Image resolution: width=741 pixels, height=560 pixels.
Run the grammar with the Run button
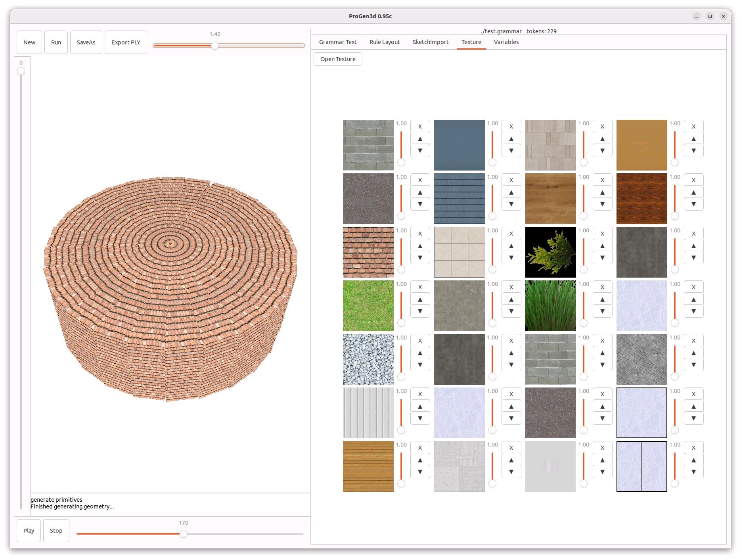tap(56, 42)
